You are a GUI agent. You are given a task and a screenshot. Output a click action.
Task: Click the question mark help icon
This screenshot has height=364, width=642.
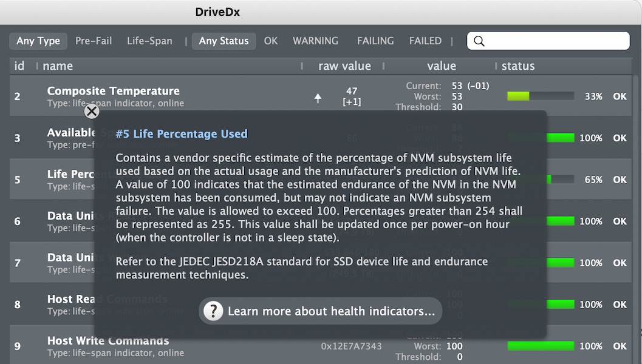point(213,311)
